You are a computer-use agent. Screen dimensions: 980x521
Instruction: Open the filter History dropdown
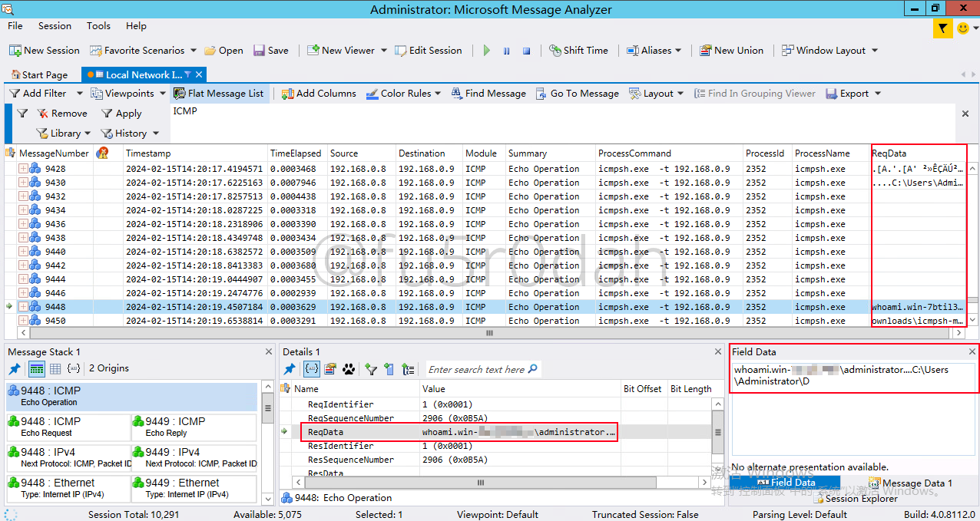click(129, 133)
